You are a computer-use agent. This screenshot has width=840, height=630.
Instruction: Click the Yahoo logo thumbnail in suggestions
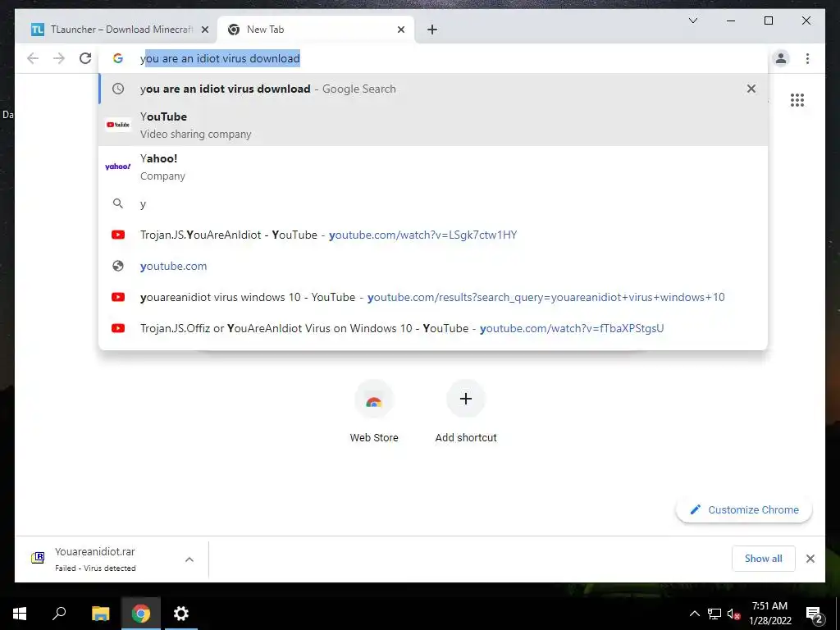point(118,167)
